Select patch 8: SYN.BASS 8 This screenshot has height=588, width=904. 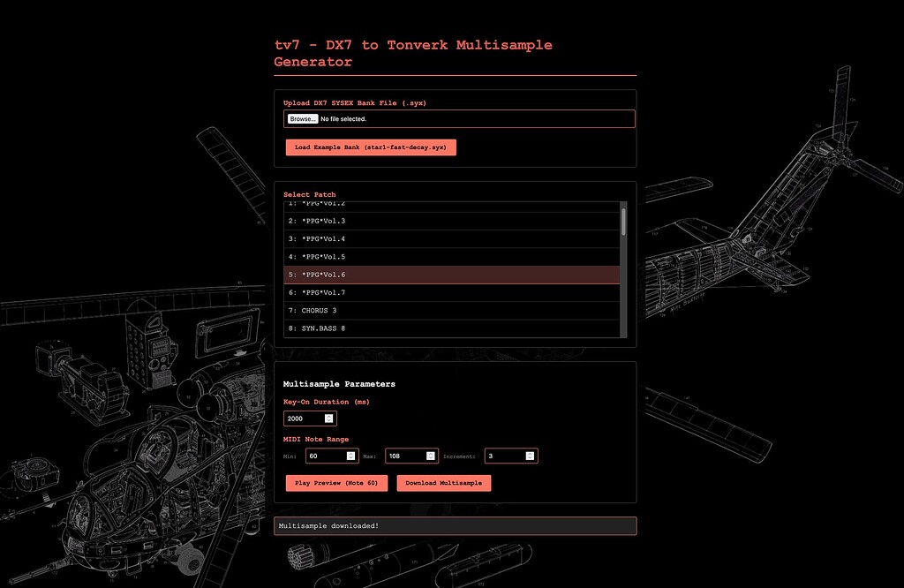coord(451,328)
